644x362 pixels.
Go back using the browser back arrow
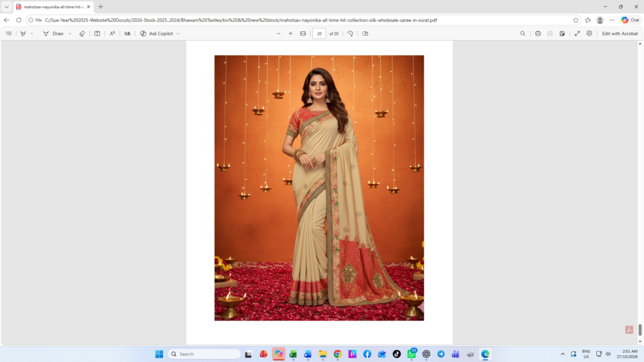click(6, 20)
